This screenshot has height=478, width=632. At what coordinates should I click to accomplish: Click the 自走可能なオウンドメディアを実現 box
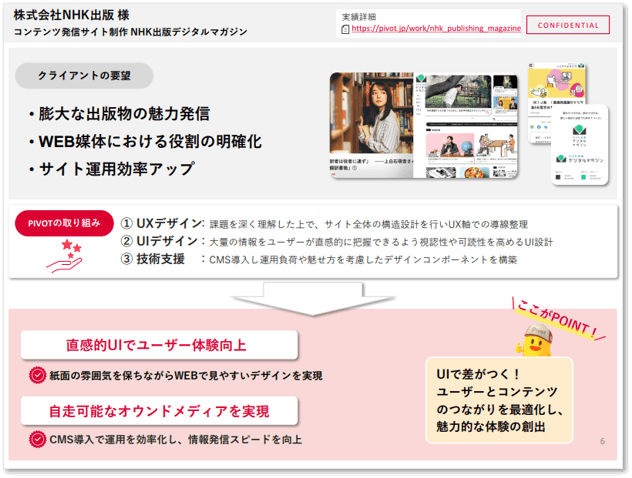point(159,411)
